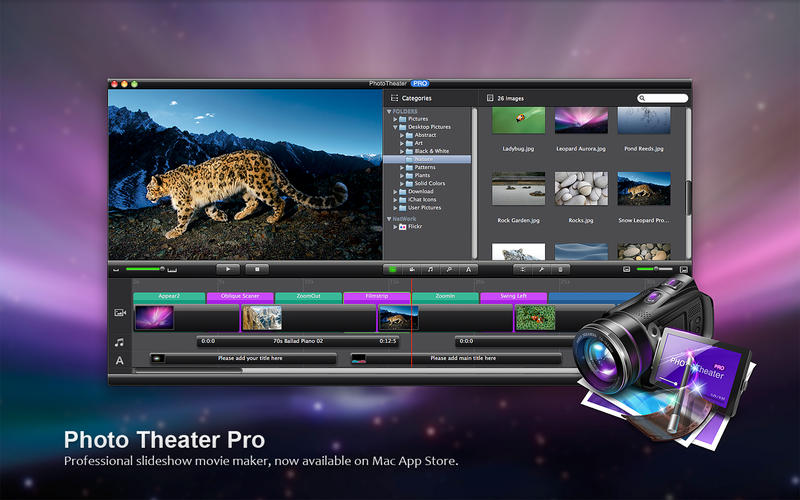Collapse the Desktop Pictures folder arrow
The height and width of the screenshot is (500, 800).
[x=395, y=127]
